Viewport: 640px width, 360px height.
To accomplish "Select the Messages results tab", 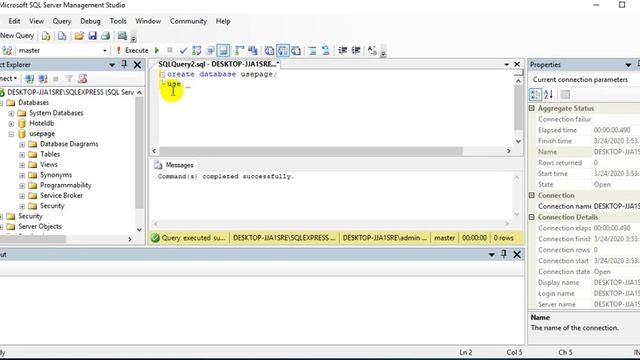I will [174, 165].
